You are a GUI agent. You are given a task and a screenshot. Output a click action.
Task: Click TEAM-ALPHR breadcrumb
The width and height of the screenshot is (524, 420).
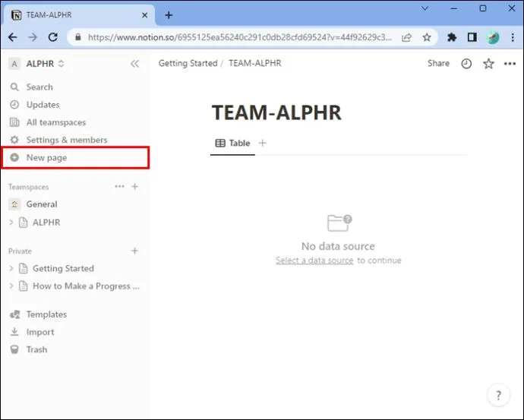(255, 63)
